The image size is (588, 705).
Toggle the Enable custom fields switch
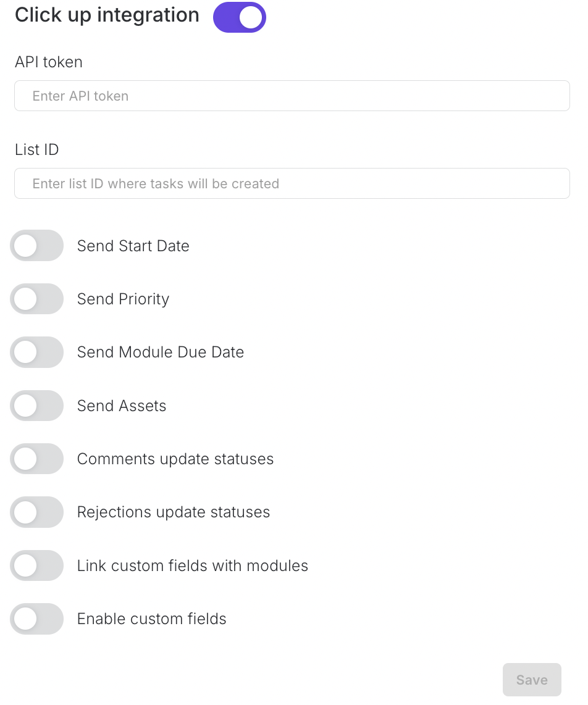(x=37, y=619)
